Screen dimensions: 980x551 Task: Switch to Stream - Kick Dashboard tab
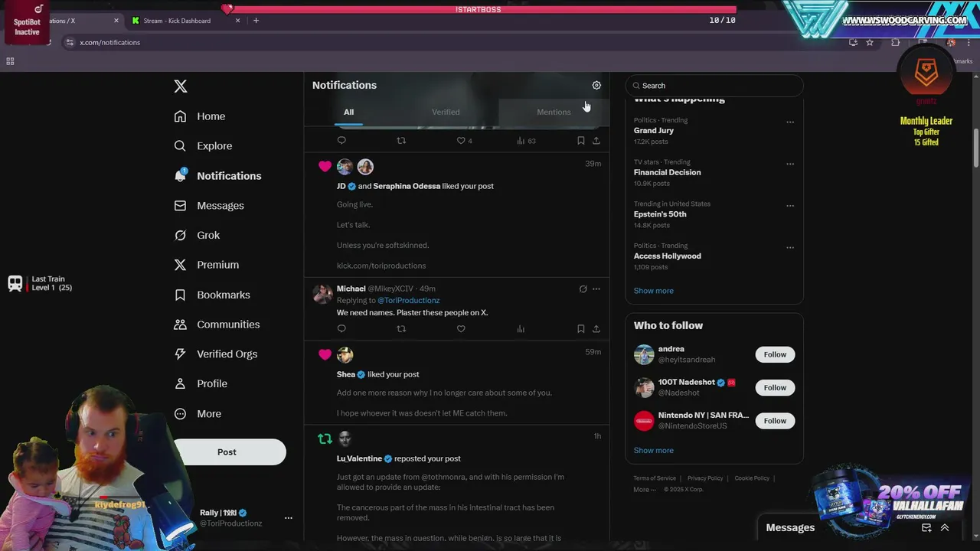[x=177, y=21]
